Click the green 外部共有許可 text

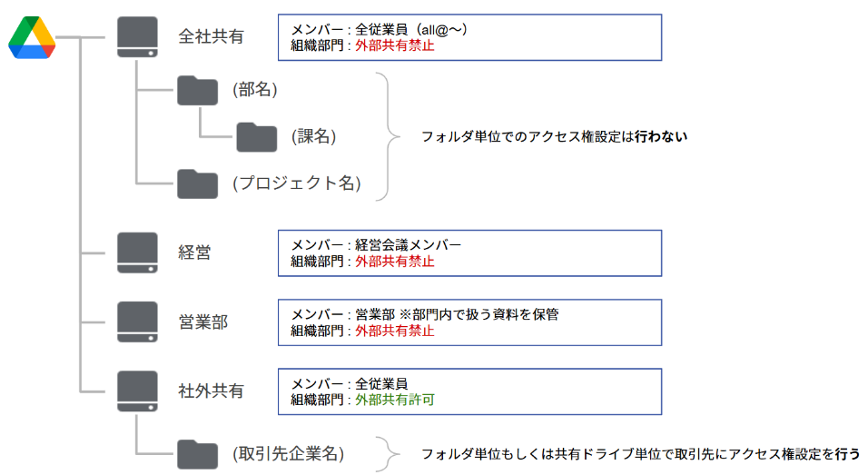[x=395, y=400]
